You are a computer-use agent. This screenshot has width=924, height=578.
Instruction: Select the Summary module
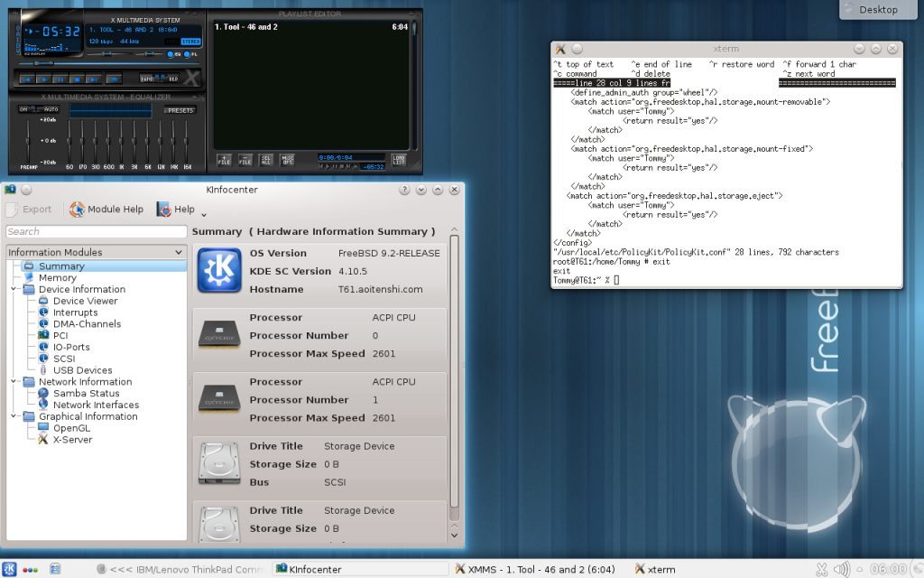coord(61,266)
